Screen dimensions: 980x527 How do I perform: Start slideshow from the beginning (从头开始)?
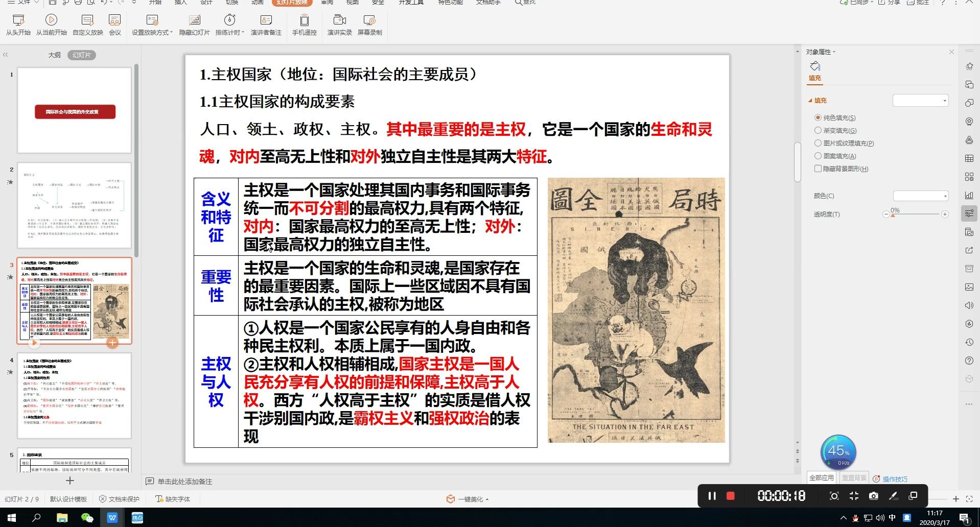(x=18, y=25)
